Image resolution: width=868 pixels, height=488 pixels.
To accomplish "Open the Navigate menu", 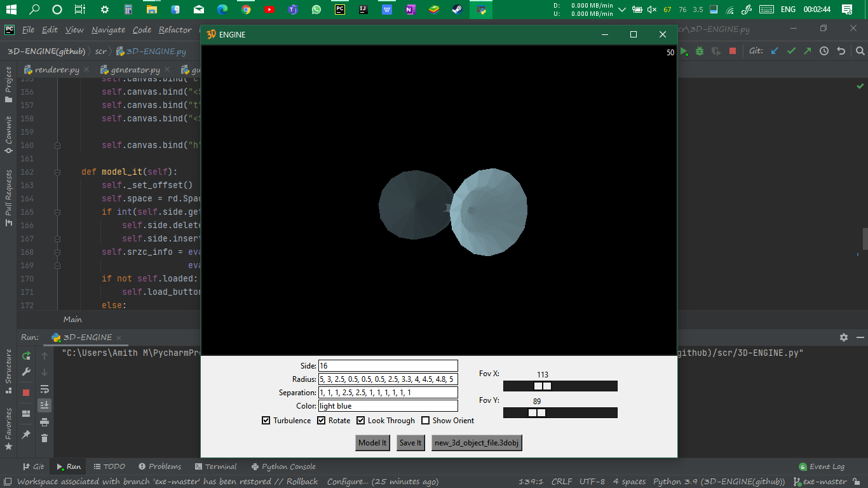I will tap(108, 30).
